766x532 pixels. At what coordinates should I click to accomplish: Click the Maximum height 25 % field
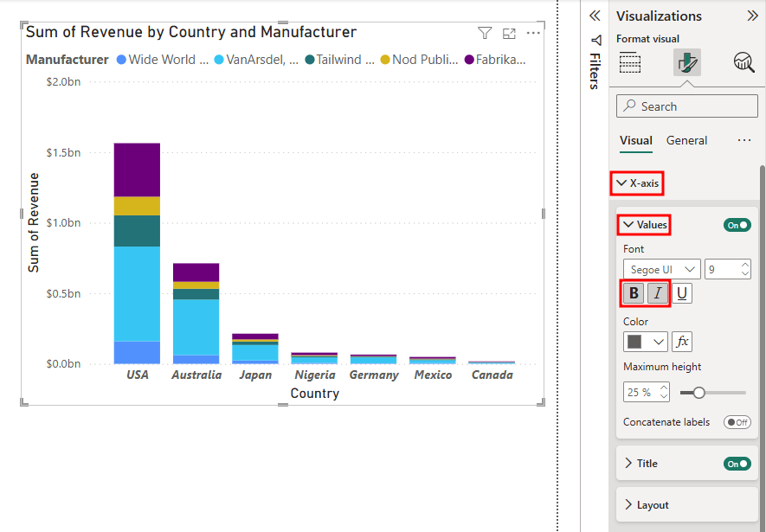(x=647, y=393)
